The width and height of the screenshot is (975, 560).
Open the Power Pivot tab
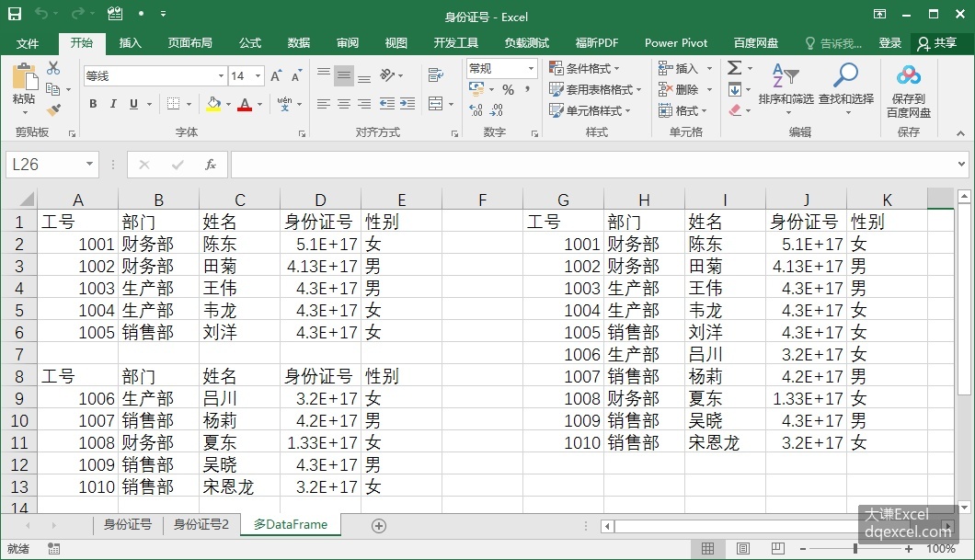[676, 43]
